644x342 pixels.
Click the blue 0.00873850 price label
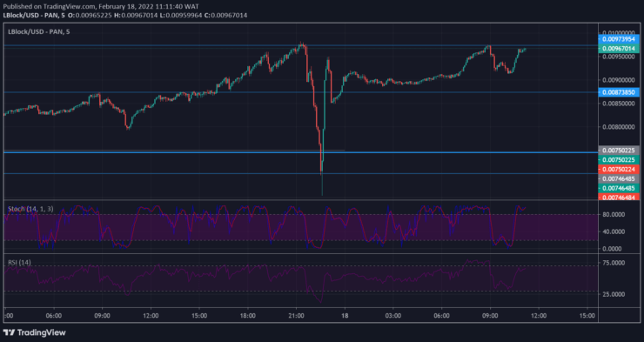coord(619,92)
